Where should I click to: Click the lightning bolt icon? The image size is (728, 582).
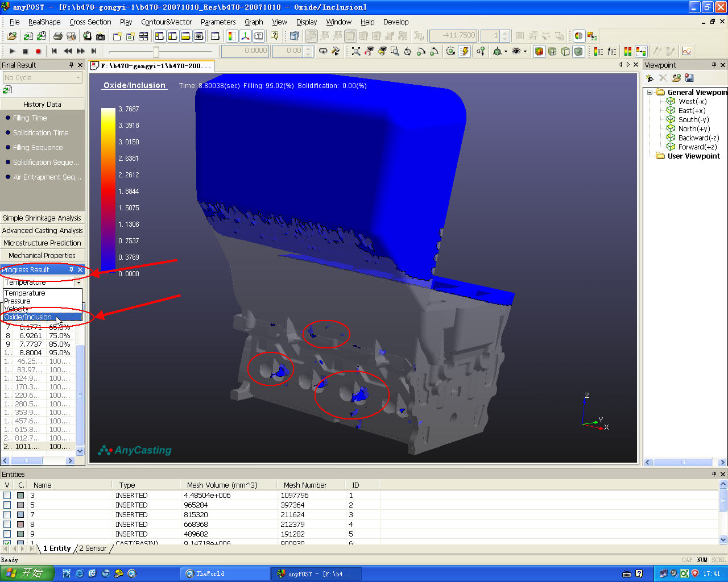[x=465, y=51]
